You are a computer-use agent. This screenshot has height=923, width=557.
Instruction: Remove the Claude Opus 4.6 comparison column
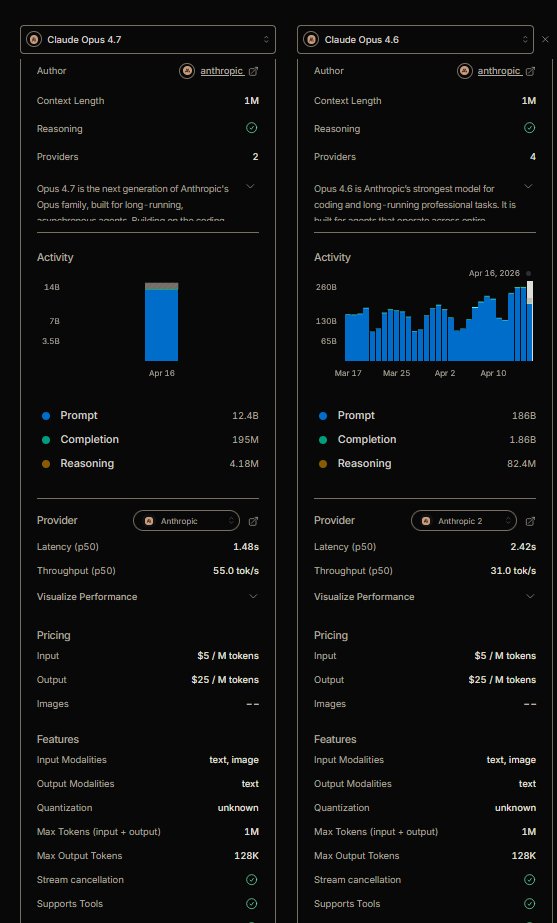tap(545, 39)
